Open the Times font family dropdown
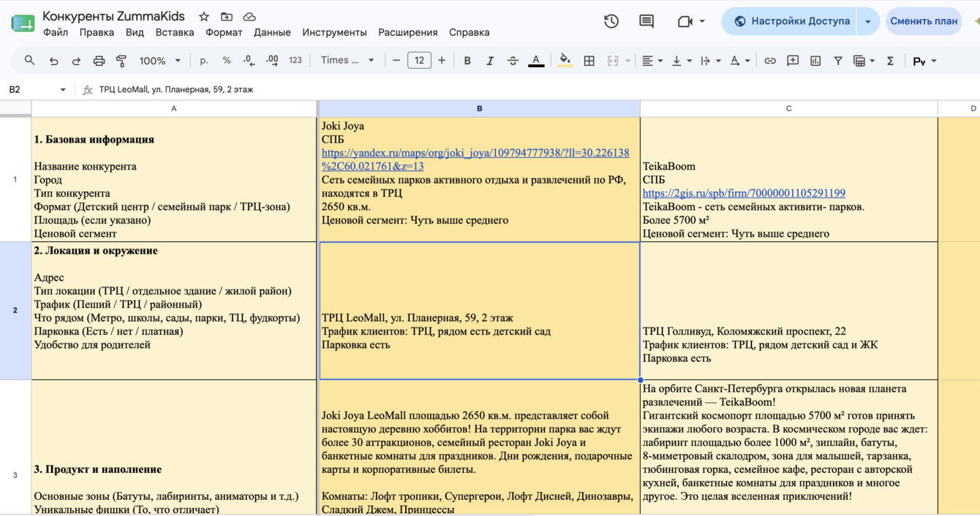 (347, 61)
